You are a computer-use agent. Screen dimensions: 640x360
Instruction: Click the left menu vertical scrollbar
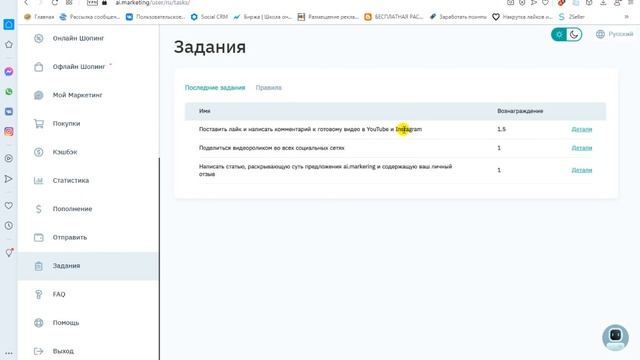(x=159, y=259)
